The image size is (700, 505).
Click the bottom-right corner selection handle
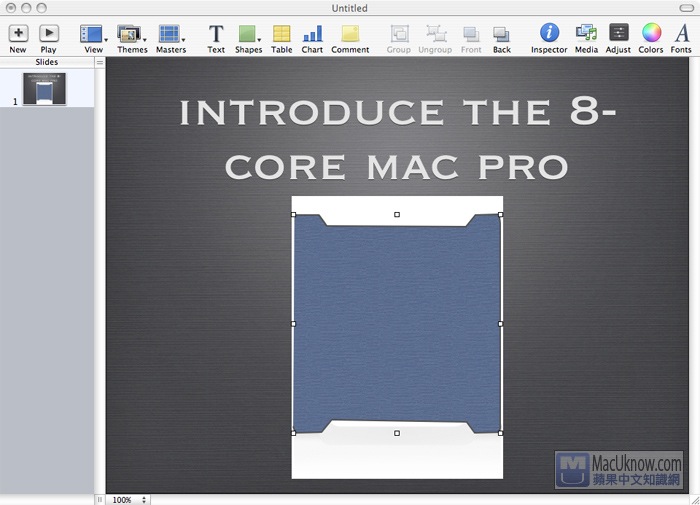click(x=500, y=433)
